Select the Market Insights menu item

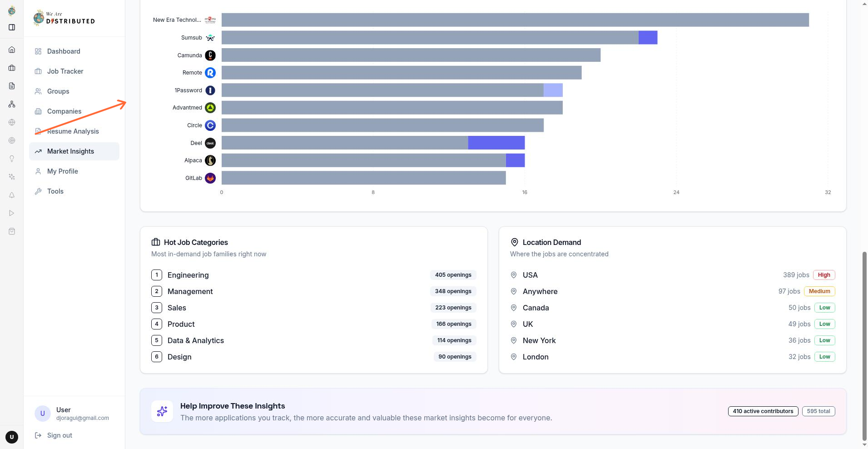pyautogui.click(x=74, y=151)
